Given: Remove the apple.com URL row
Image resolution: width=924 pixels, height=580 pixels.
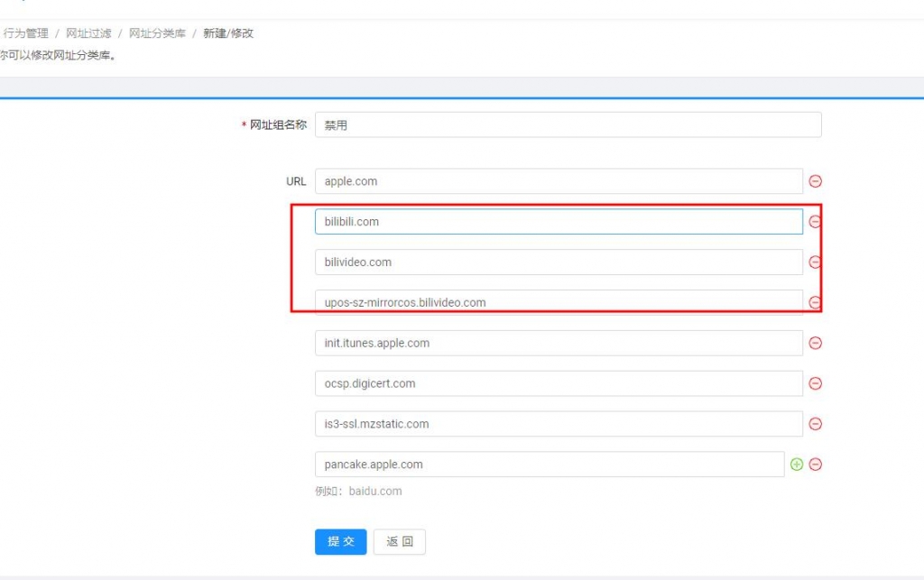Looking at the screenshot, I should pos(815,181).
